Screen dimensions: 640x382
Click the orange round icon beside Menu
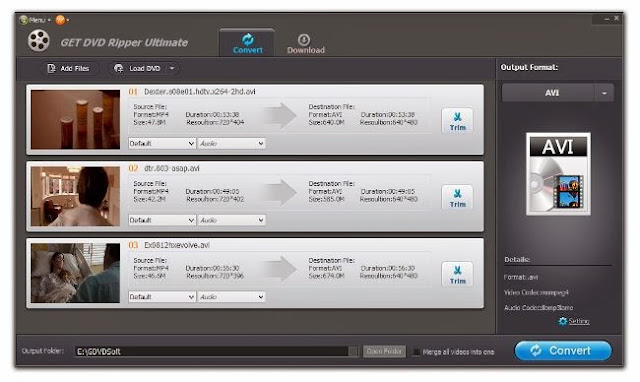click(61, 20)
